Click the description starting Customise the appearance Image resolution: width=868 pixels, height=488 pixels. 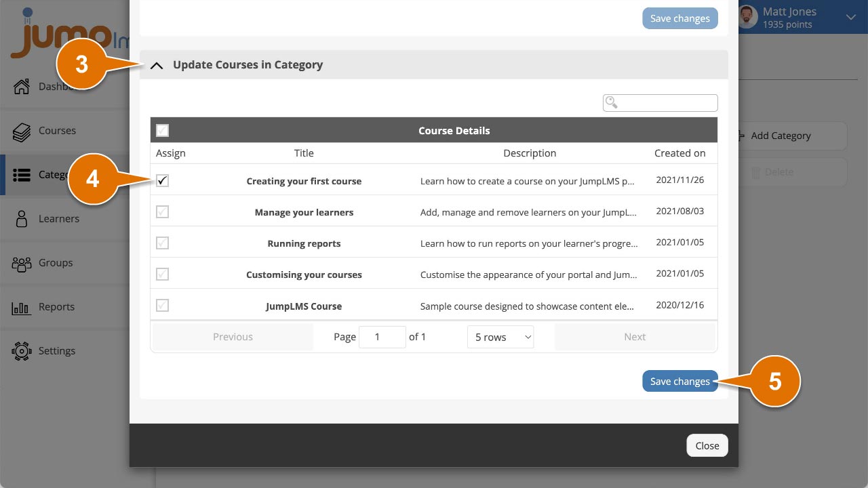pos(530,274)
